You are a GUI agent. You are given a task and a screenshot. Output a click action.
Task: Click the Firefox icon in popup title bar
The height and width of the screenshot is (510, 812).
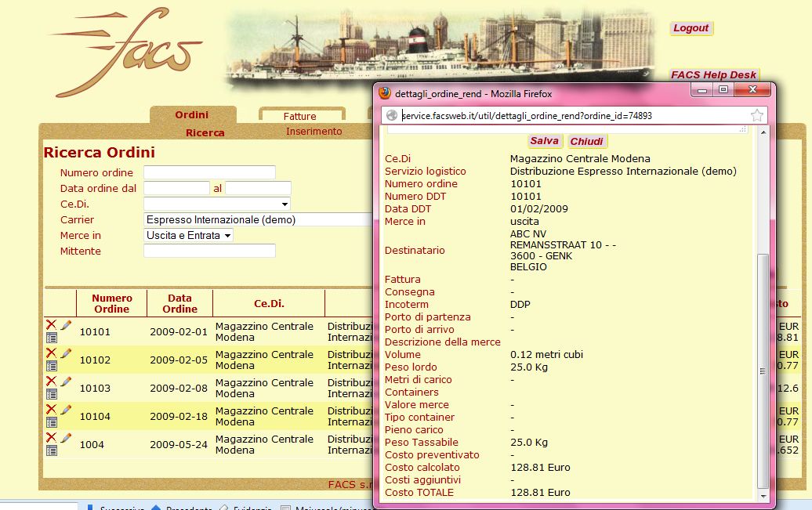click(x=385, y=93)
